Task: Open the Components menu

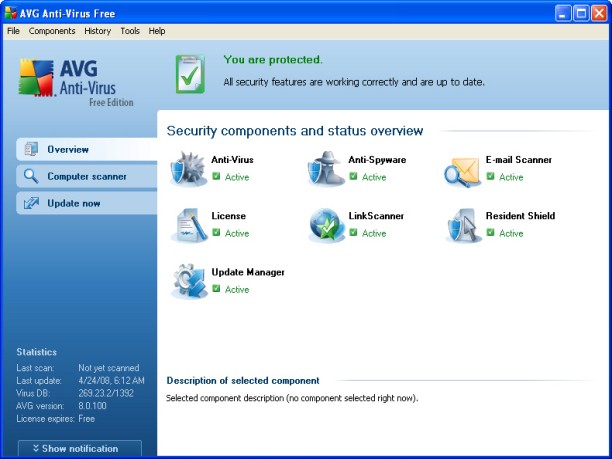Action: (52, 31)
